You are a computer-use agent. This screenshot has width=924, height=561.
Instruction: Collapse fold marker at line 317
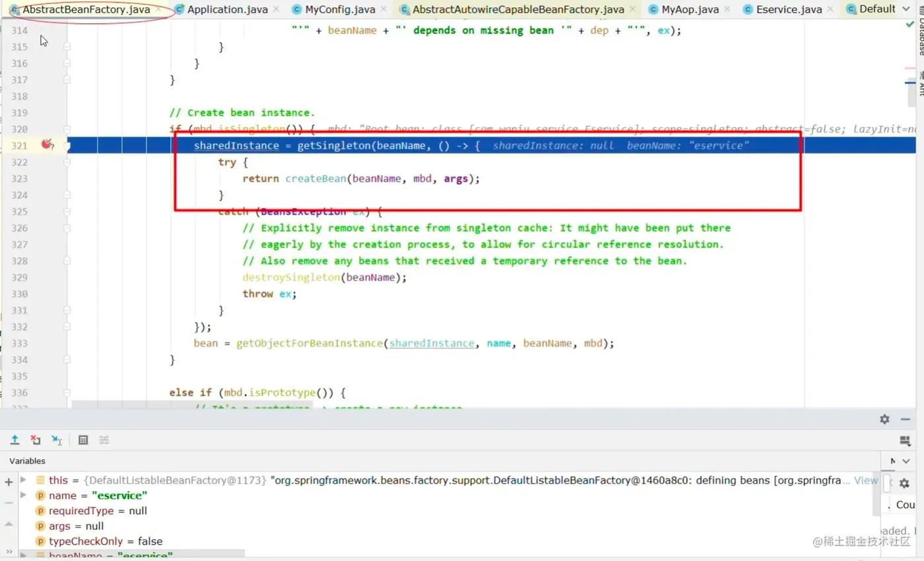[x=67, y=80]
